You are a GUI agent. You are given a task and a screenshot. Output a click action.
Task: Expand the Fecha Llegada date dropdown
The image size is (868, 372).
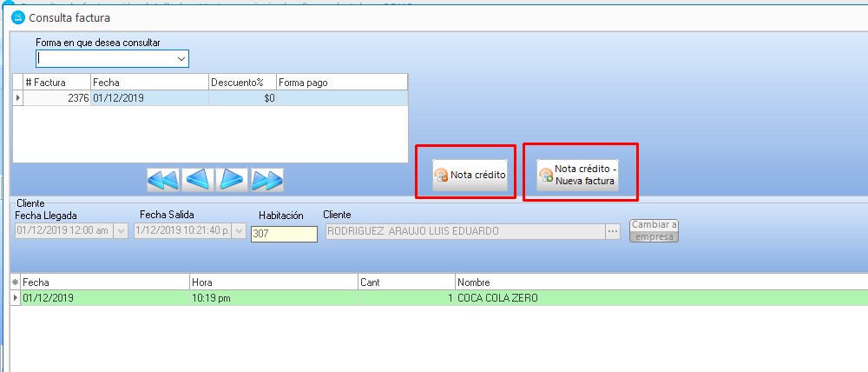[121, 232]
